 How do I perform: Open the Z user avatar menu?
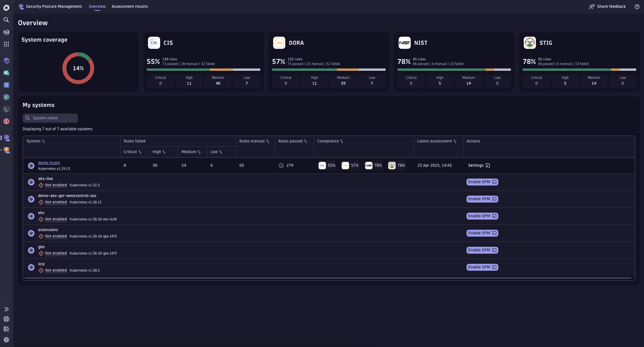point(6,340)
